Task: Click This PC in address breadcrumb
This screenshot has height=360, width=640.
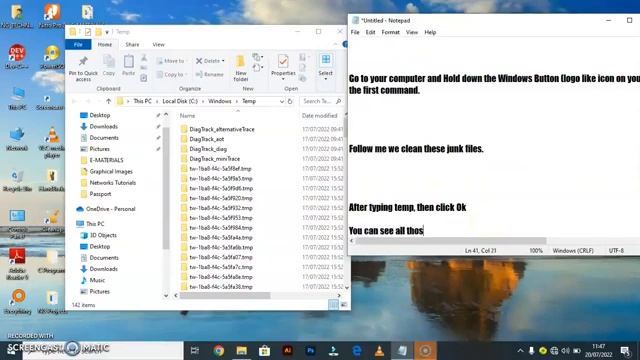Action: coord(142,101)
